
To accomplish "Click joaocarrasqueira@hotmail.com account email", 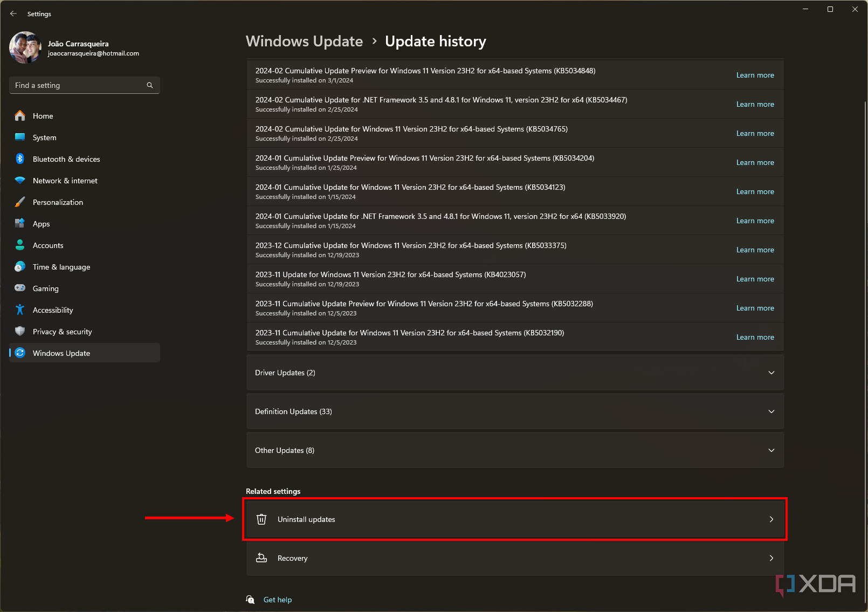I will (93, 53).
